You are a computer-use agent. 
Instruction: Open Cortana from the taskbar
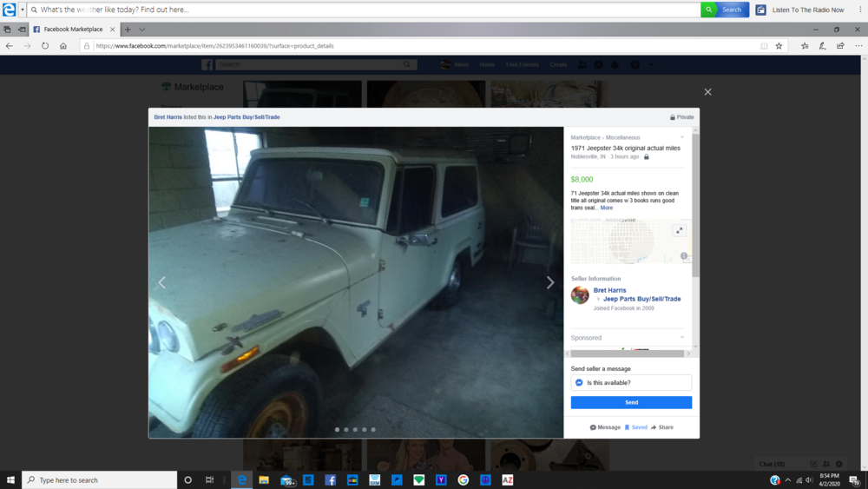187,480
